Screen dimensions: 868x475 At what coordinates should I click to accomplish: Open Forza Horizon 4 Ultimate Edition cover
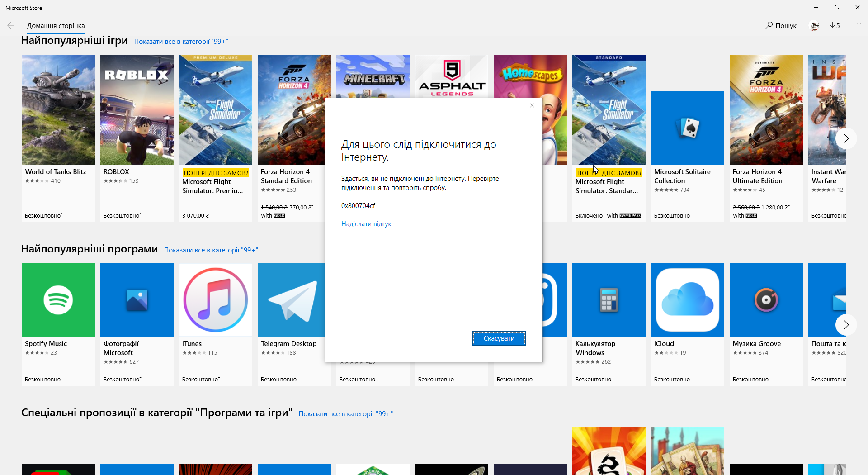click(x=766, y=109)
